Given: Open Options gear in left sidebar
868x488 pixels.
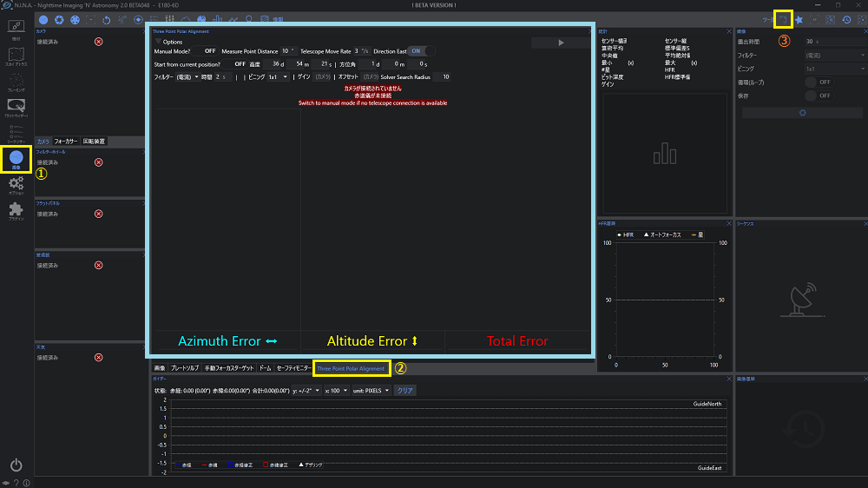Looking at the screenshot, I should [x=16, y=185].
